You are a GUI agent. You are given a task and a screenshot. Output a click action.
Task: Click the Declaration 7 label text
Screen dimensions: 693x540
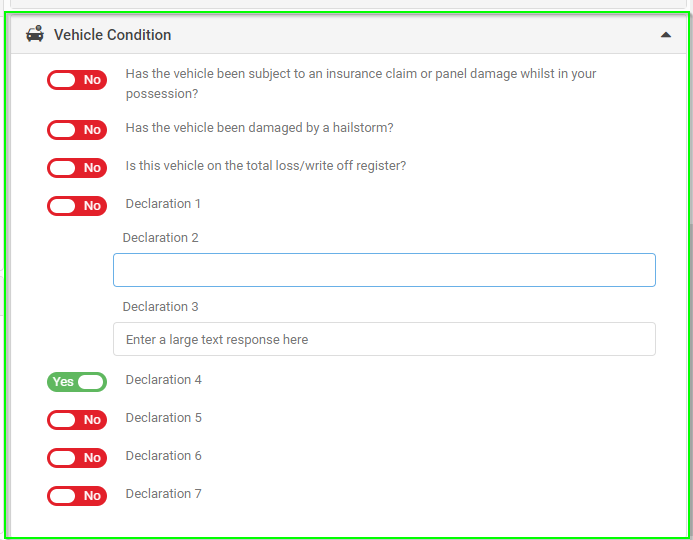coord(164,494)
